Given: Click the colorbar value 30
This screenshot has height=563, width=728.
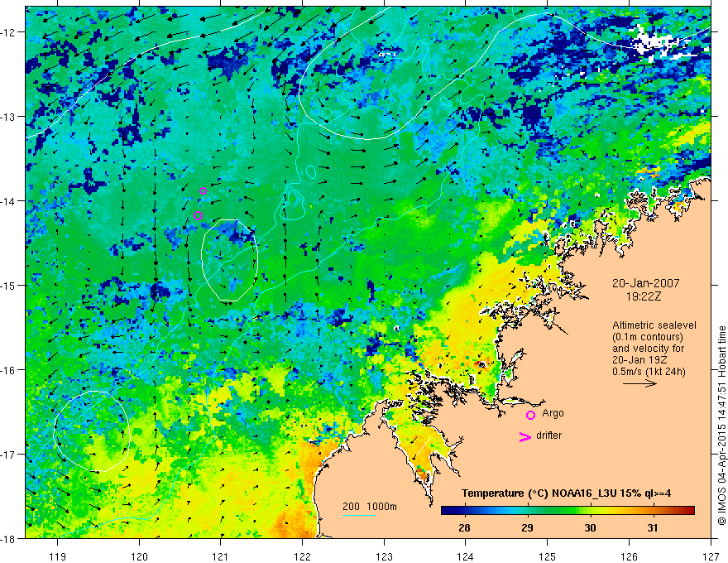Looking at the screenshot, I should (590, 528).
